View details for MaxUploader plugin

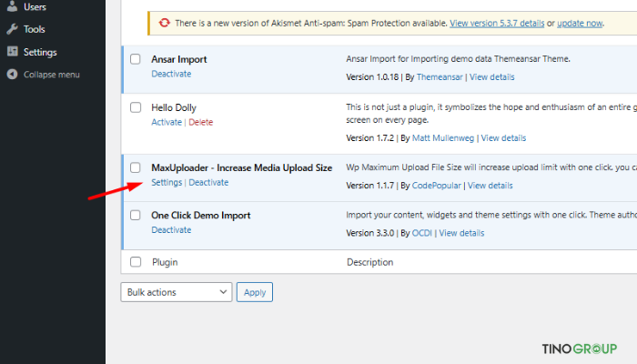point(490,186)
